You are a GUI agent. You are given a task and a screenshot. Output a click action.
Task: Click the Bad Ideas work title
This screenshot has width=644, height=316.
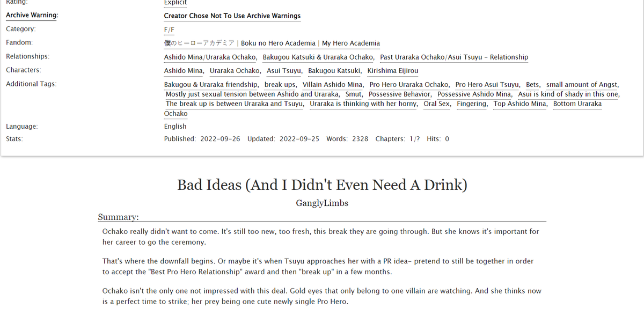(322, 185)
